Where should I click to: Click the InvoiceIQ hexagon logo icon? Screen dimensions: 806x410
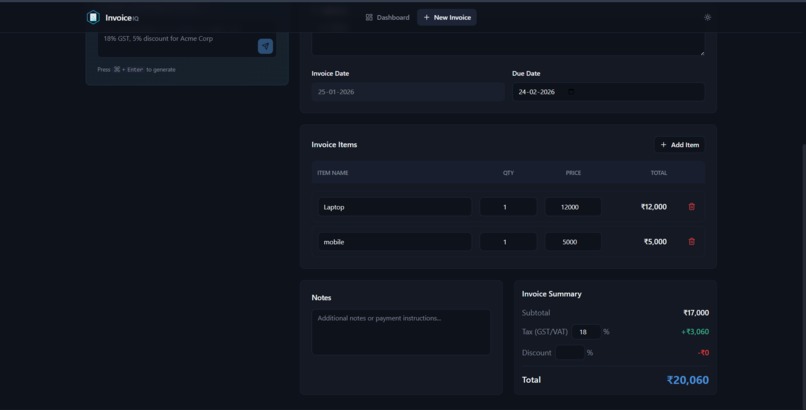click(x=93, y=17)
